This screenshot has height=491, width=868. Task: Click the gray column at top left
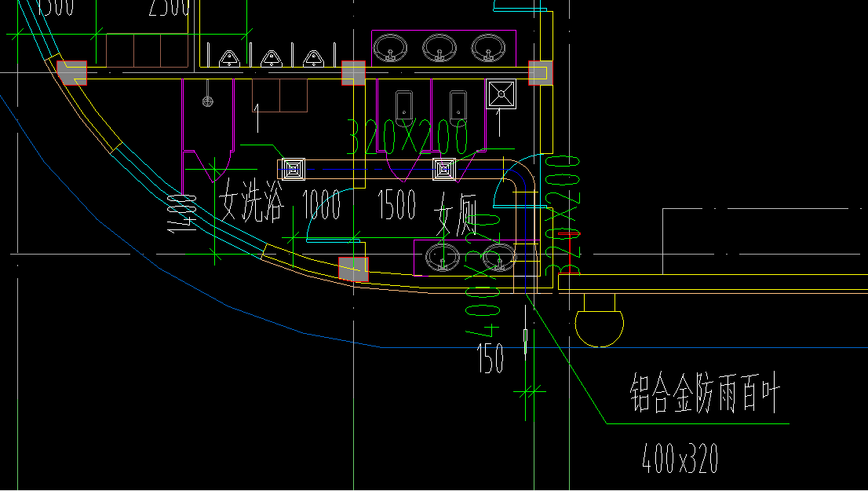[71, 72]
